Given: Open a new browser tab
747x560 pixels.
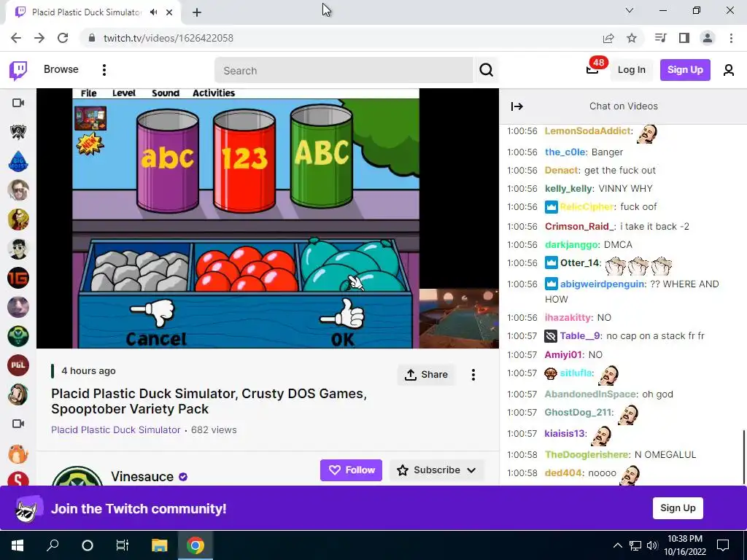Looking at the screenshot, I should click(x=197, y=12).
